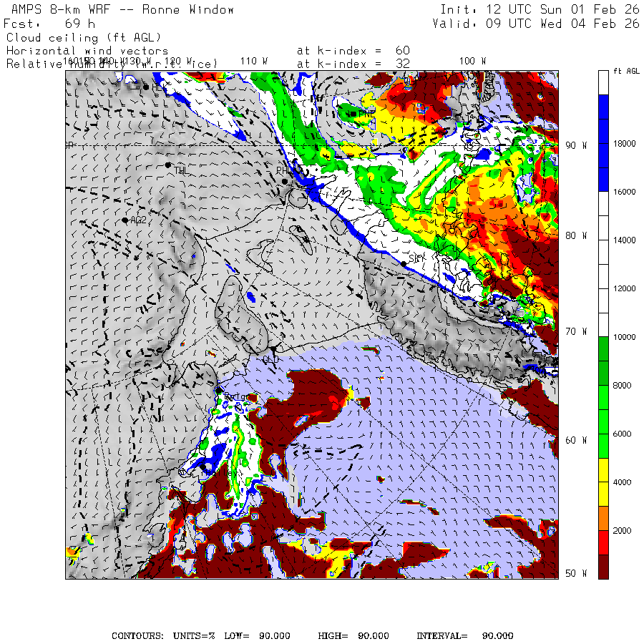Click the THL station marker dot

(x=168, y=165)
